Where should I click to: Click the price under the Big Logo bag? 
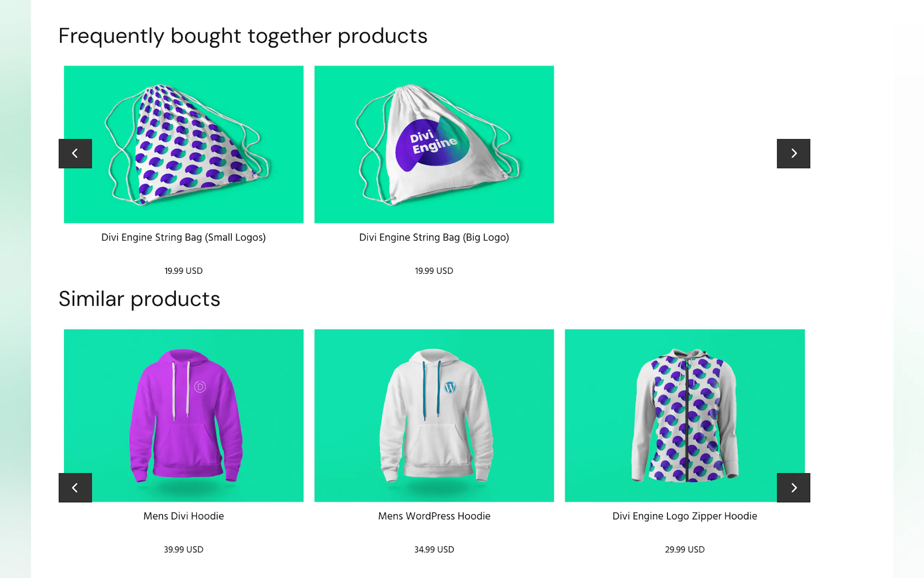pyautogui.click(x=434, y=271)
